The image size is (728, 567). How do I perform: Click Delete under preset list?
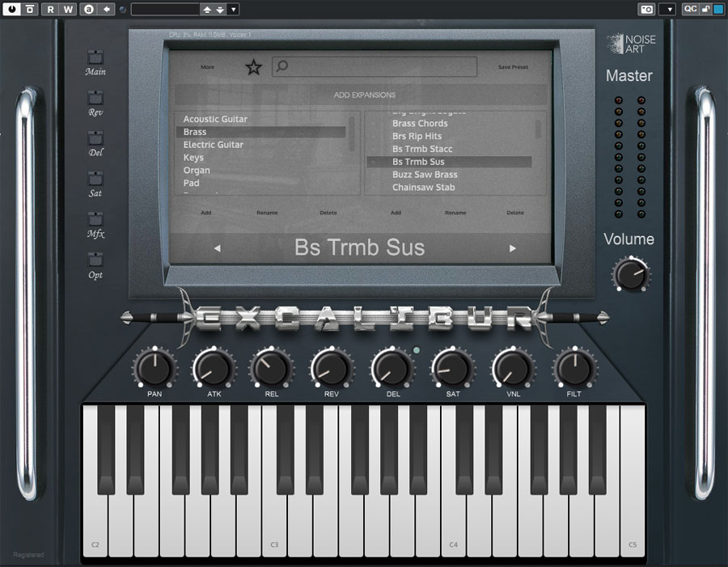point(515,213)
